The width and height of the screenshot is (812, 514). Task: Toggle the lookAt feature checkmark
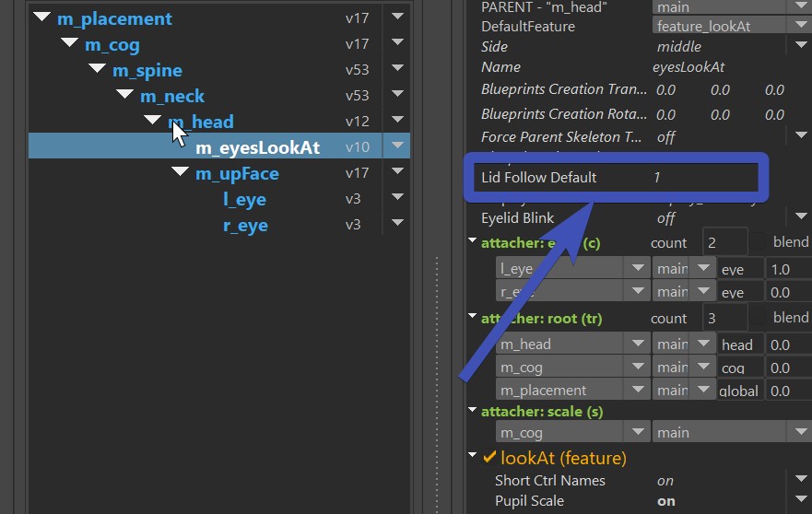(488, 457)
